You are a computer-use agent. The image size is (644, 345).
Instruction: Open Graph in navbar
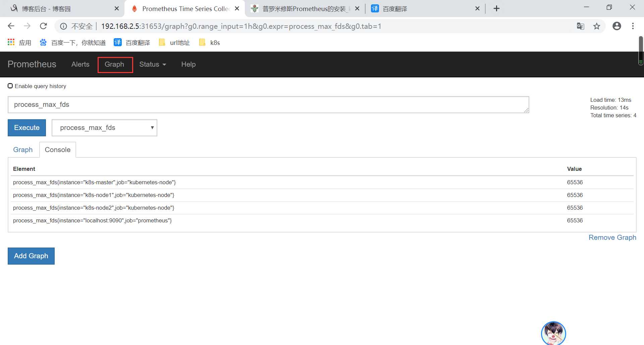click(x=114, y=64)
